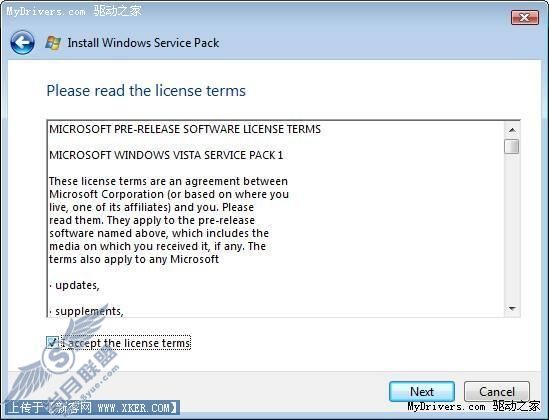Screen dimensions: 549x420
Task: Click the license box scroll-up arrow
Action: pyautogui.click(x=512, y=130)
